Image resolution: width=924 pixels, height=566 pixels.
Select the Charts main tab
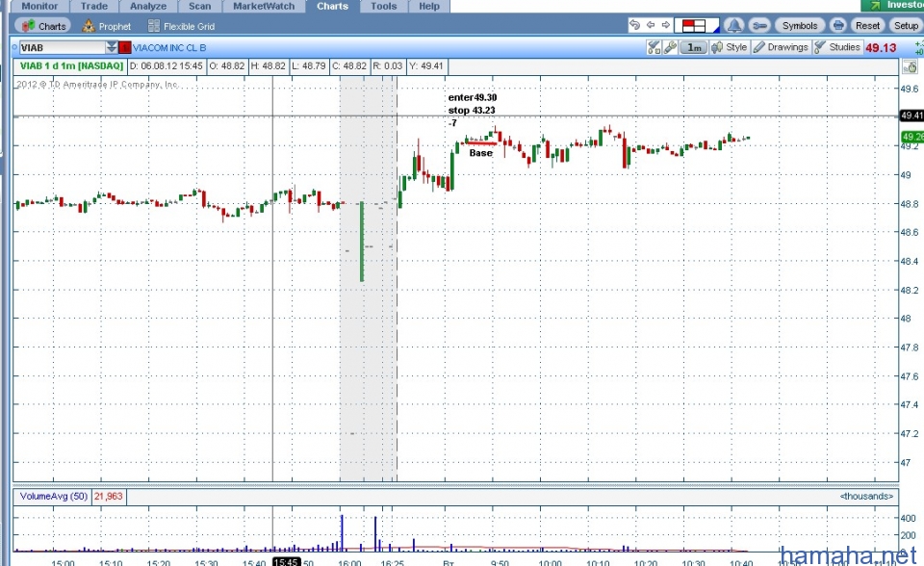click(x=332, y=6)
